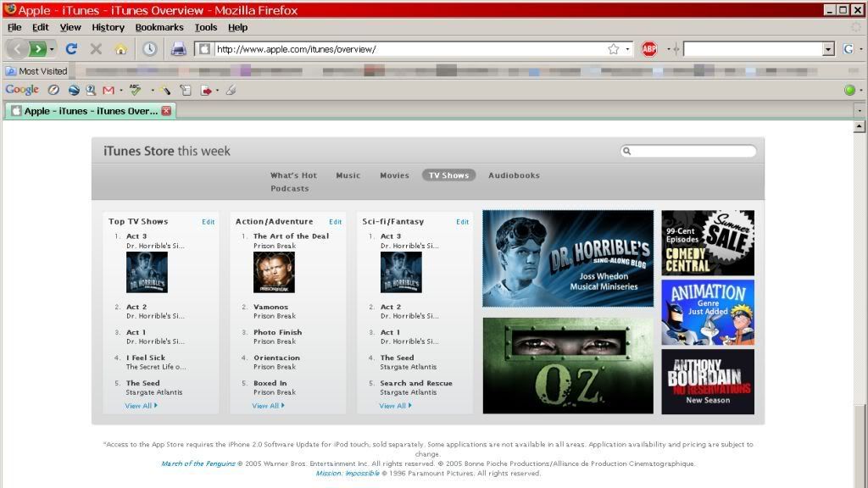Screen dimensions: 868x488
Task: Click the blue globe icon on Google Toolbar
Action: click(74, 90)
